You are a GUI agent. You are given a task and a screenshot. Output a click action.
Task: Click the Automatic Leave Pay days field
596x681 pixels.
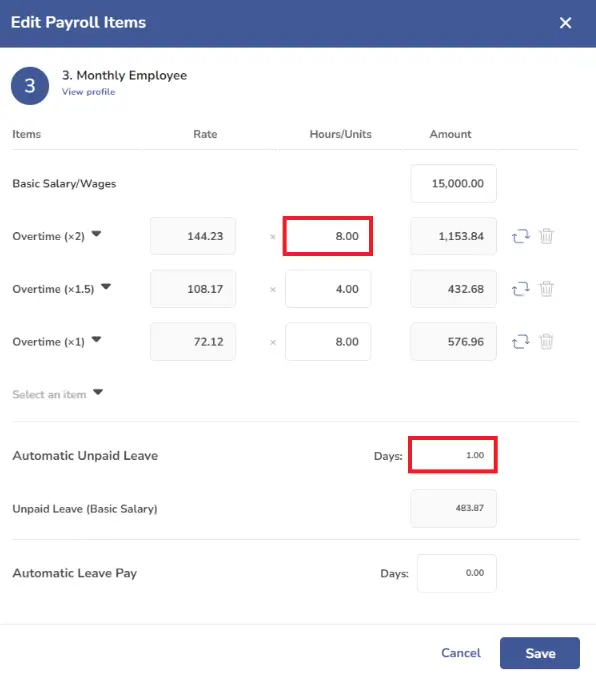457,573
